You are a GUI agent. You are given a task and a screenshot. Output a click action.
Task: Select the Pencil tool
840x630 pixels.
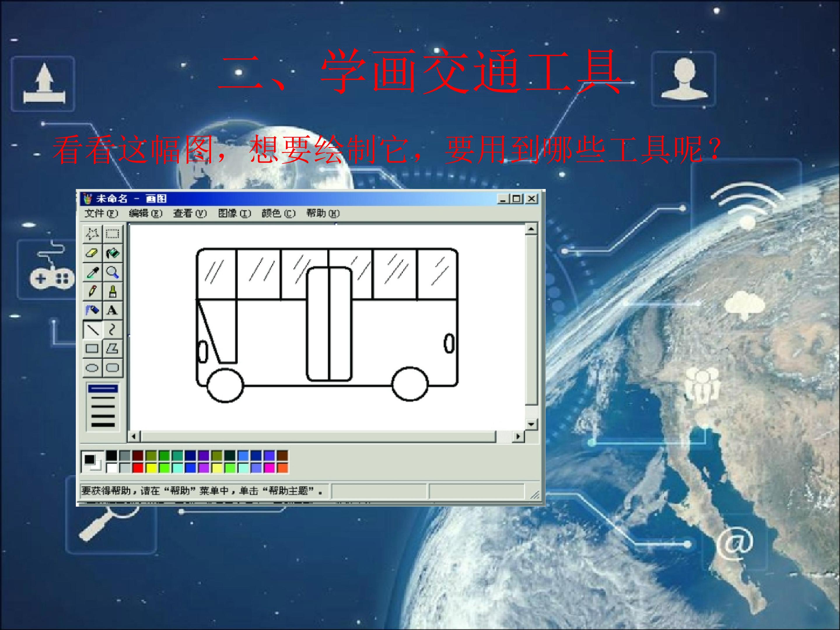click(x=92, y=291)
